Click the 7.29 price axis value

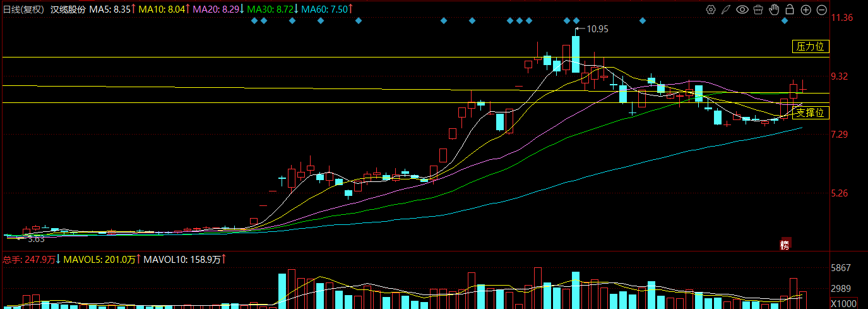click(x=840, y=135)
